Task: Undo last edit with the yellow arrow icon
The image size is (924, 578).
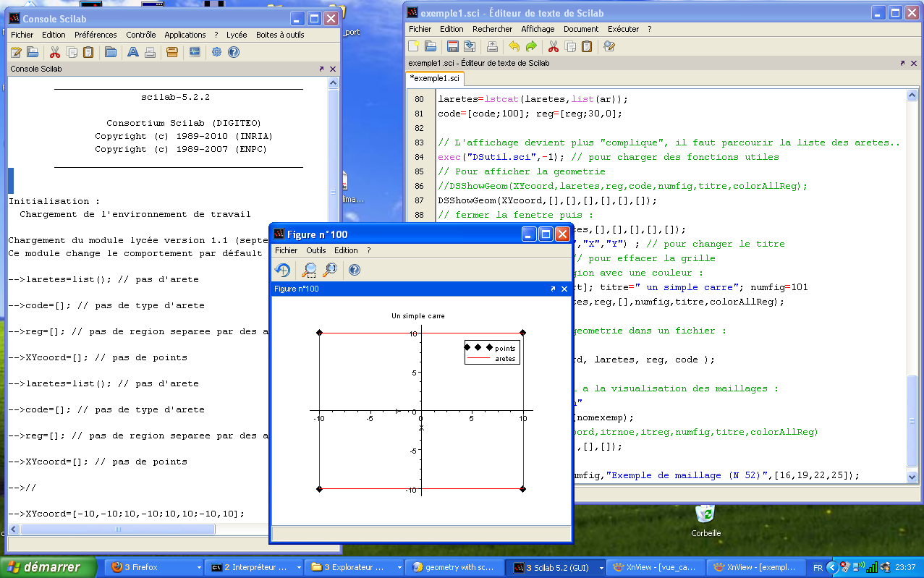Action: 514,46
